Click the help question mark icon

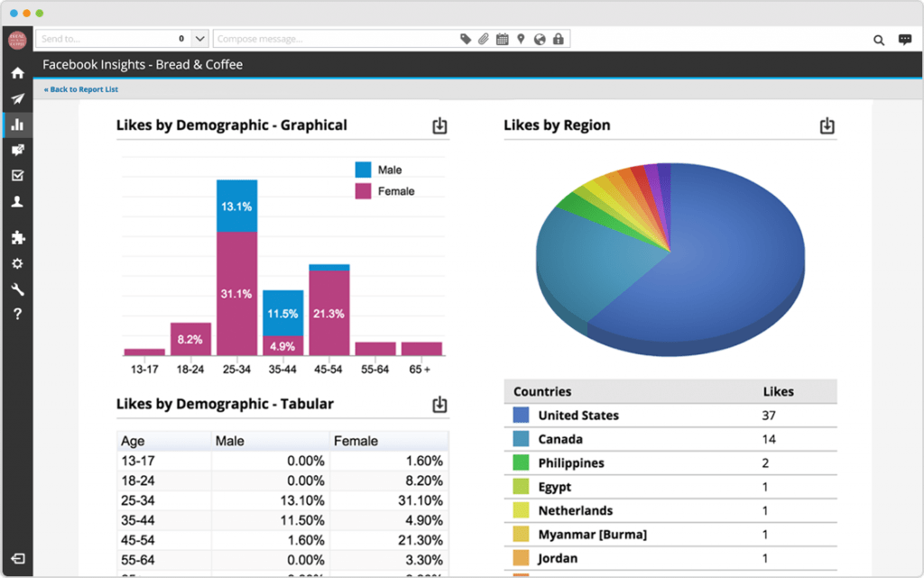coord(16,315)
